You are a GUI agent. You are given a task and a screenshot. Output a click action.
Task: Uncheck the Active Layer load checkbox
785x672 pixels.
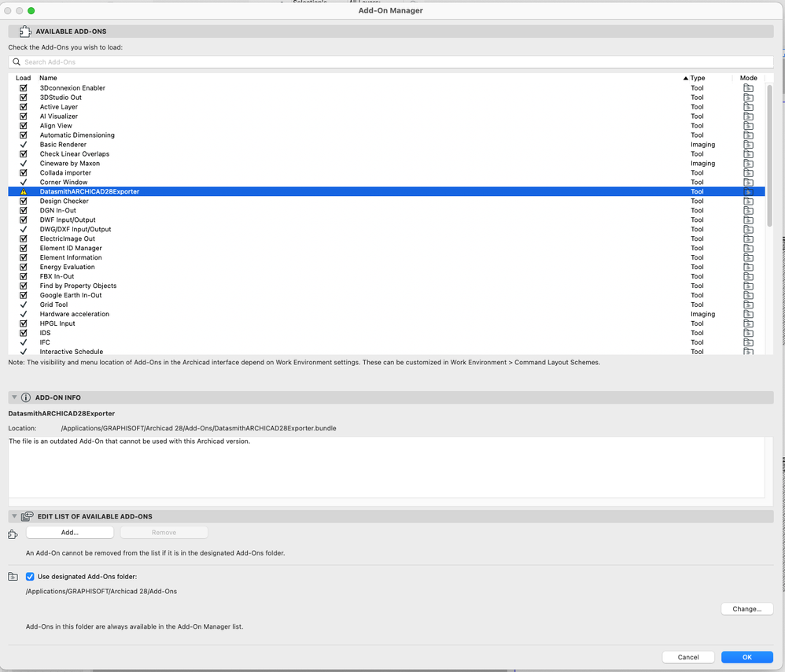23,106
